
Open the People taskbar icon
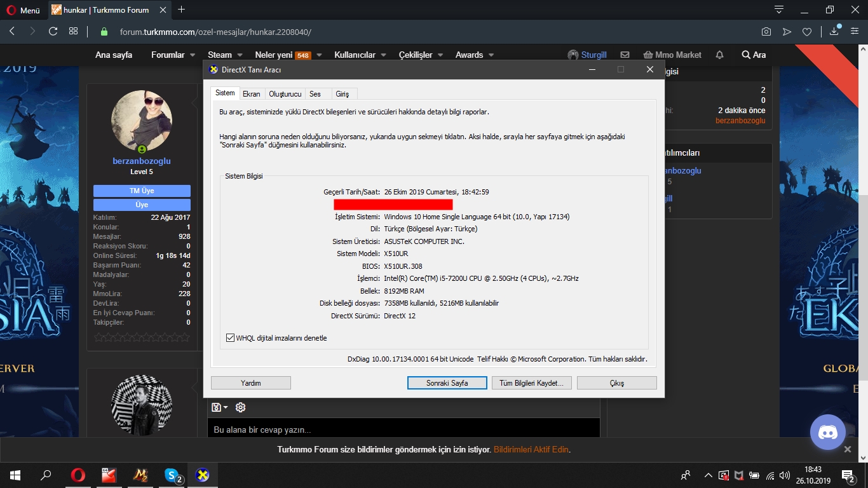pos(686,475)
